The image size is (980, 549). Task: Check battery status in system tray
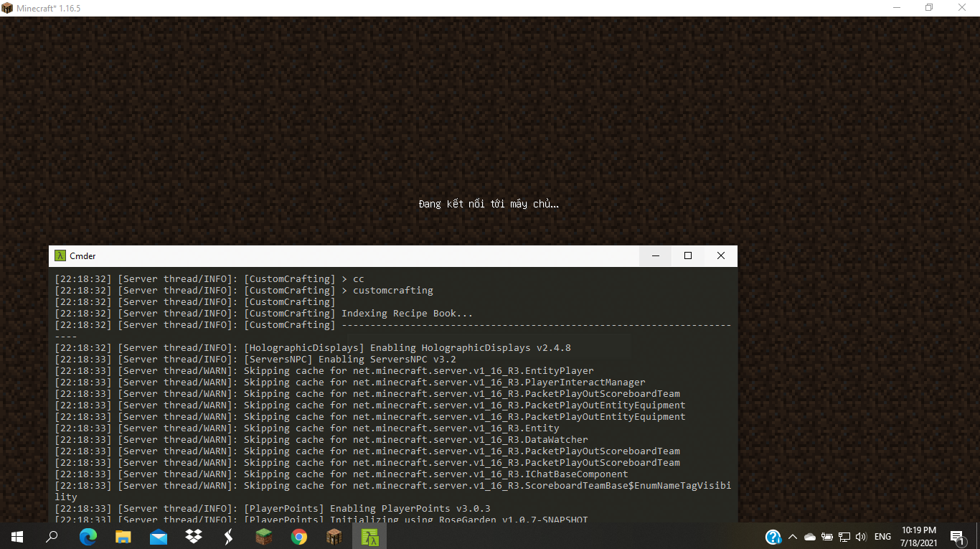(827, 537)
